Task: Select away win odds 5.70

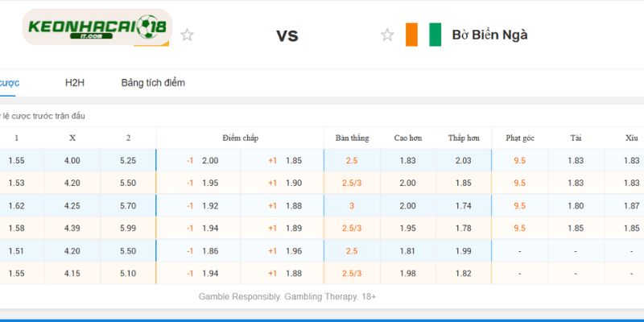Action: (128, 206)
